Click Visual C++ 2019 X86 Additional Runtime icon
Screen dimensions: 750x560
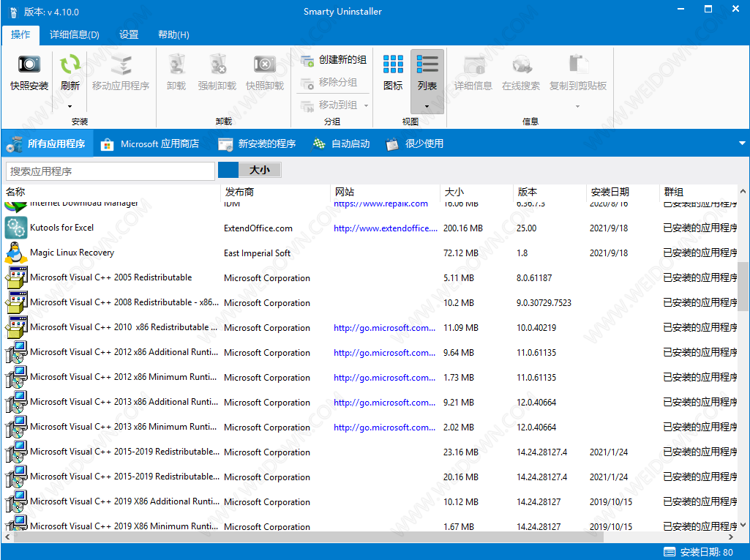(x=16, y=501)
